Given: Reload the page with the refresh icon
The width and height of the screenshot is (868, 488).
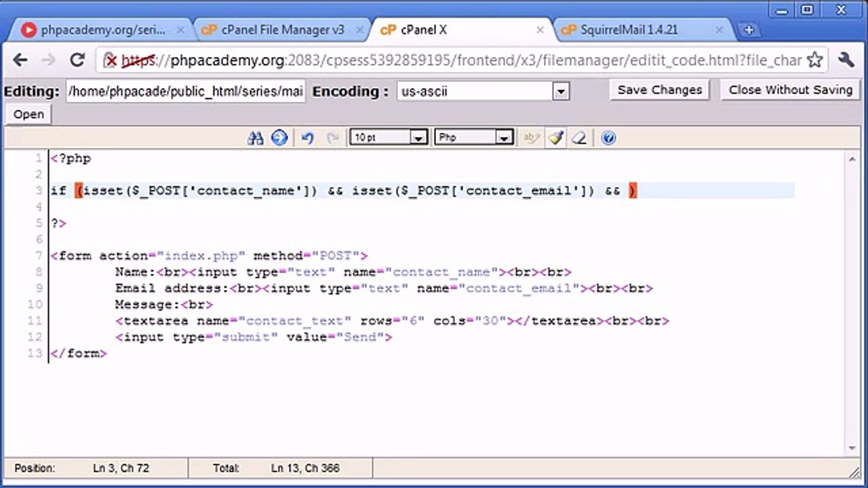Looking at the screenshot, I should tap(77, 60).
